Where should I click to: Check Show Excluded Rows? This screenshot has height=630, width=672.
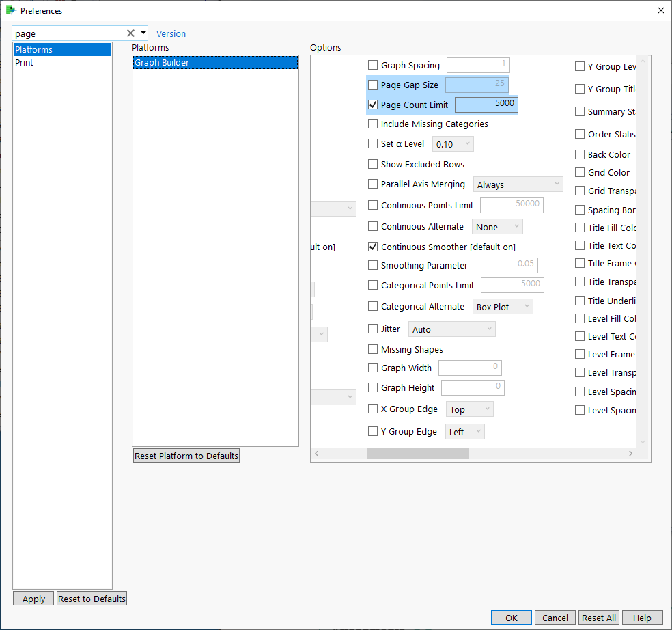click(x=373, y=164)
